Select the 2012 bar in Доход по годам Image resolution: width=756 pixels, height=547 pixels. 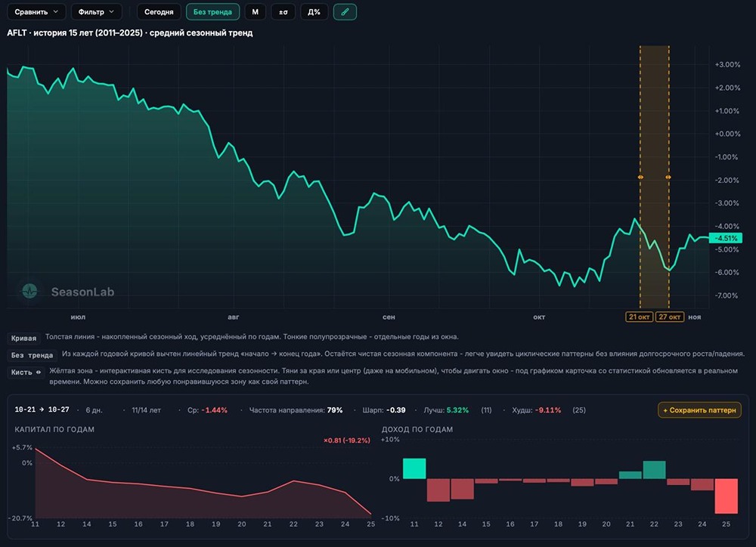click(x=438, y=490)
